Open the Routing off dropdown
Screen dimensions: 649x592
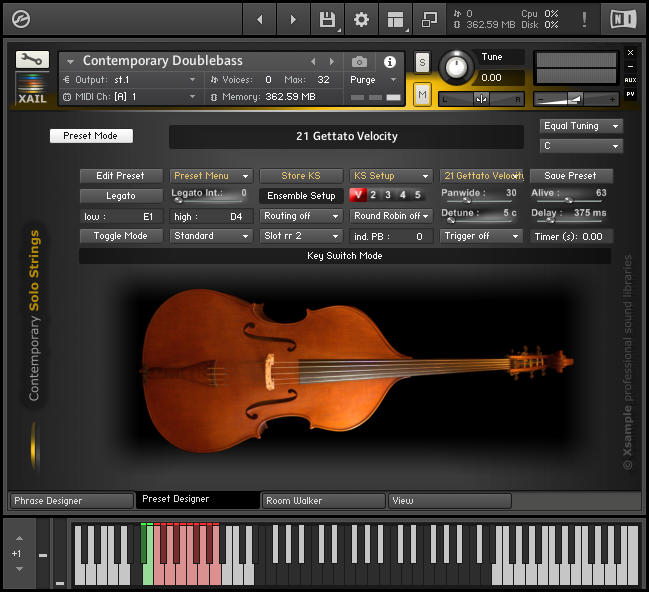[301, 216]
